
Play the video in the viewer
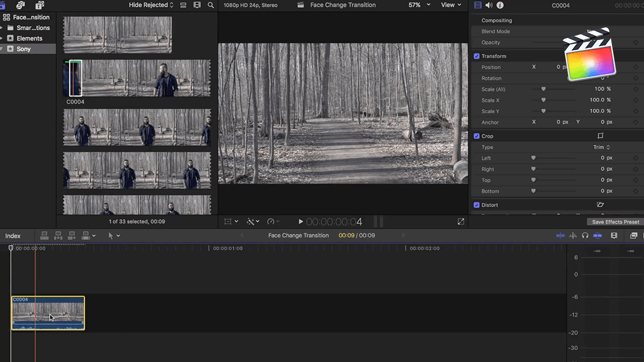point(301,222)
